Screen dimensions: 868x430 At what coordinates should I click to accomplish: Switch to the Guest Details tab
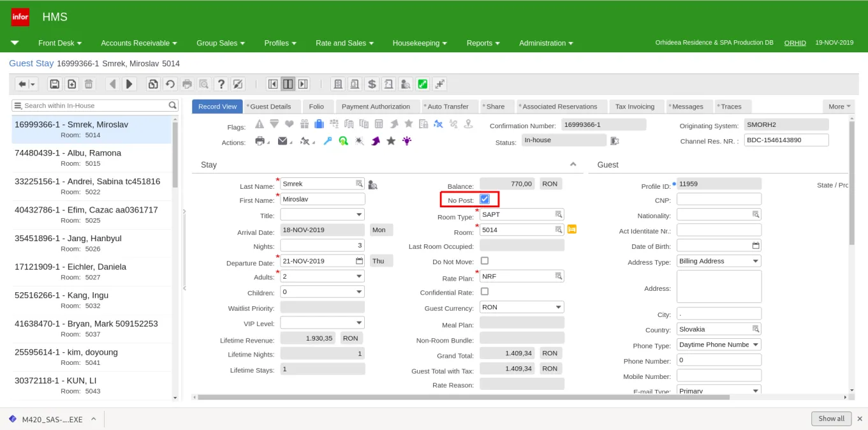(270, 107)
